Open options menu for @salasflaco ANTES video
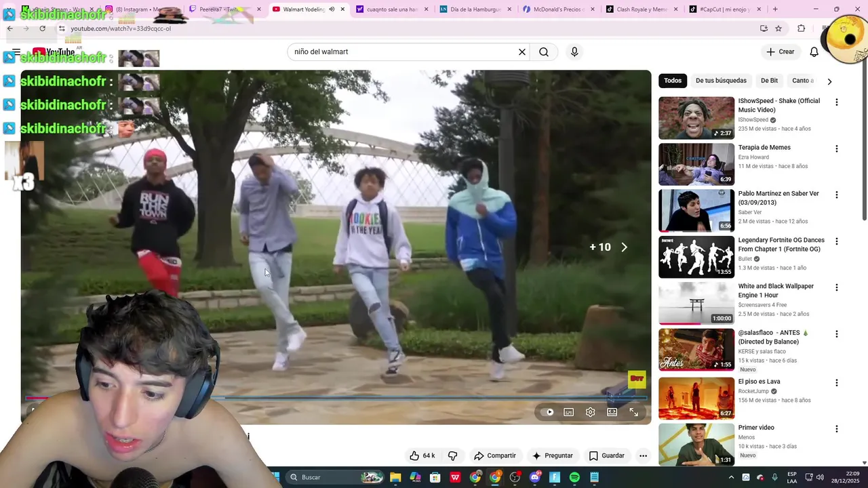868x488 pixels. pos(837,334)
